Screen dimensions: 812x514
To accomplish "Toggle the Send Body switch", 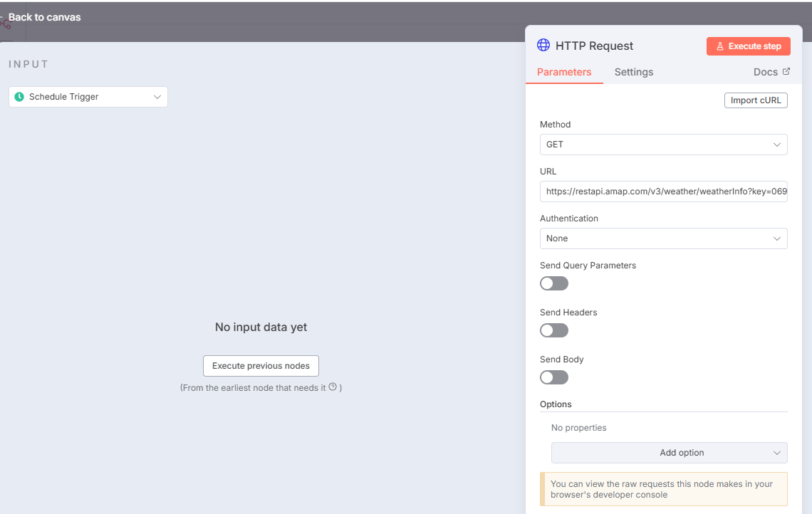I will (554, 377).
